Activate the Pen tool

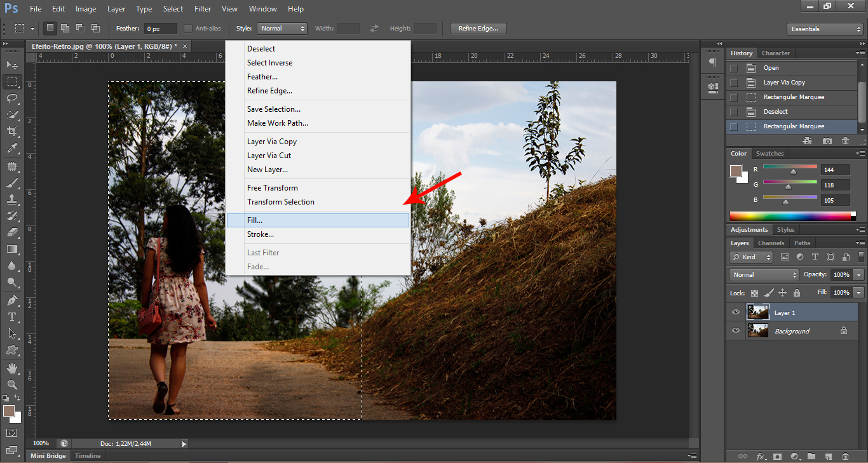click(12, 300)
